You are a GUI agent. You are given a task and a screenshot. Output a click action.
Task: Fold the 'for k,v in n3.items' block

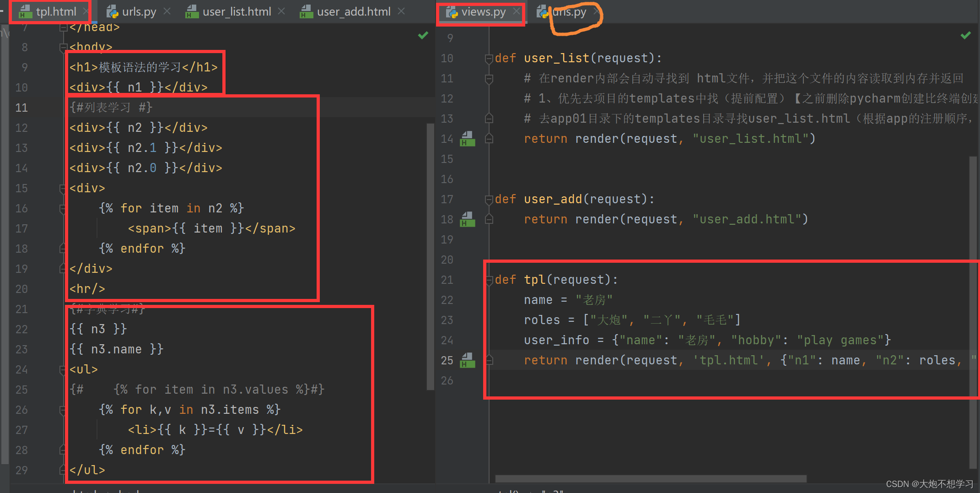coord(63,410)
